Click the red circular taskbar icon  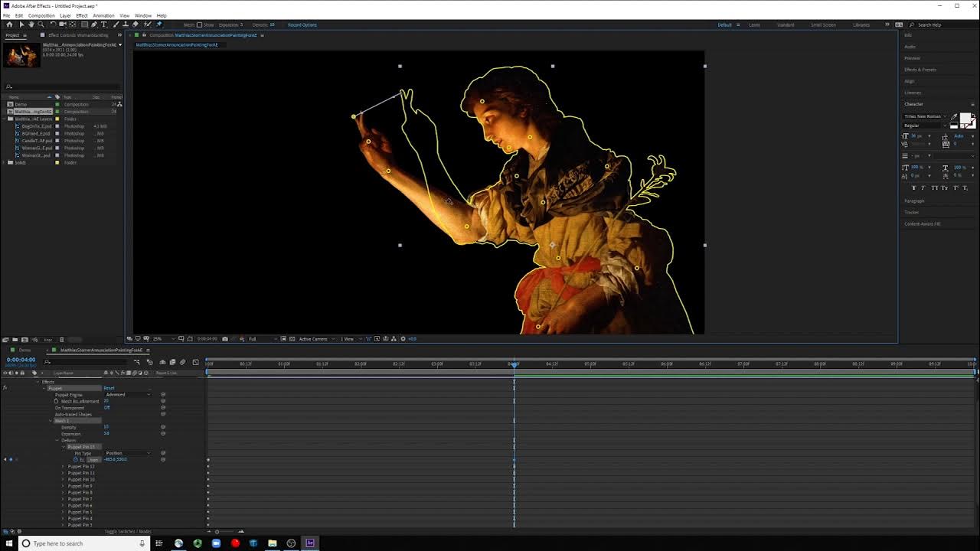tap(235, 543)
